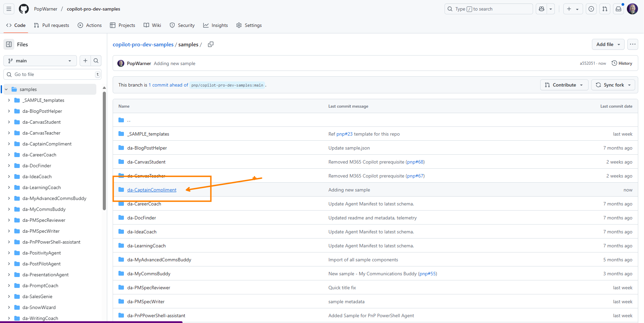Select da-PositivityAgent in the sidebar tree
Image resolution: width=644 pixels, height=323 pixels.
click(x=42, y=253)
